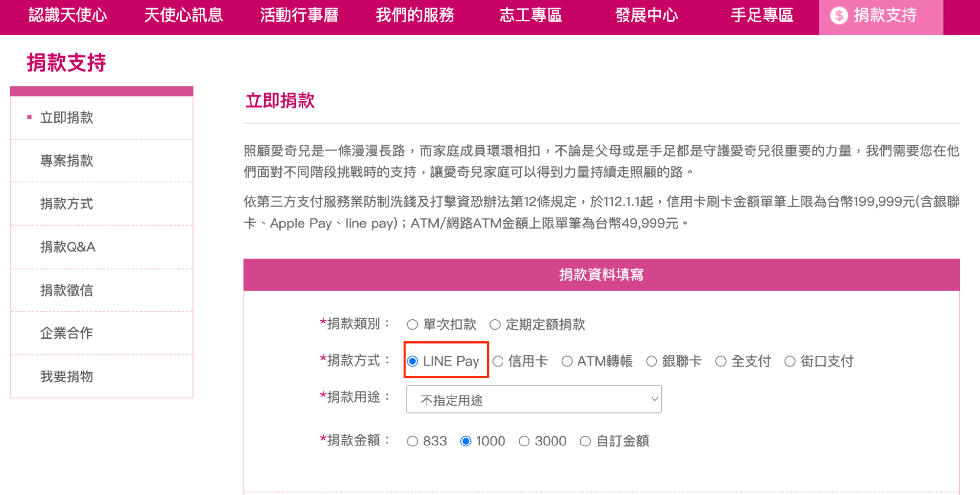Choose ATM轉帳 payment option
The height and width of the screenshot is (495, 980).
567,361
